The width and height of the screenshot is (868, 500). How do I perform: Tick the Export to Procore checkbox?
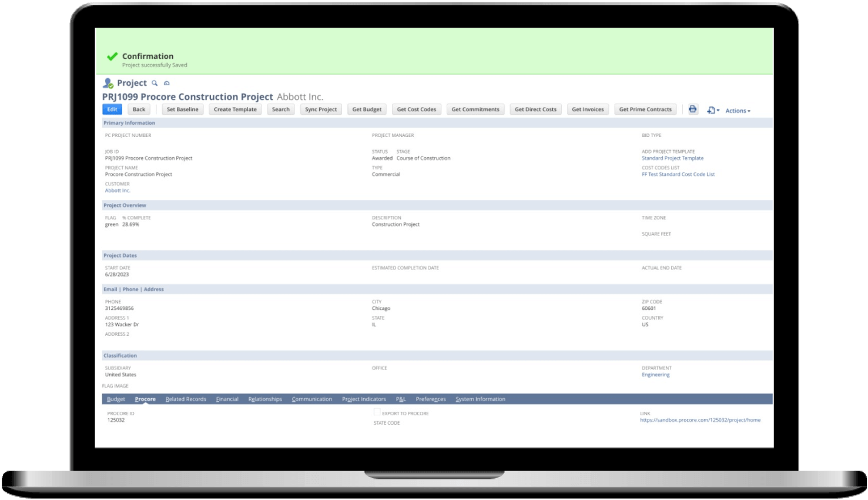tap(377, 412)
